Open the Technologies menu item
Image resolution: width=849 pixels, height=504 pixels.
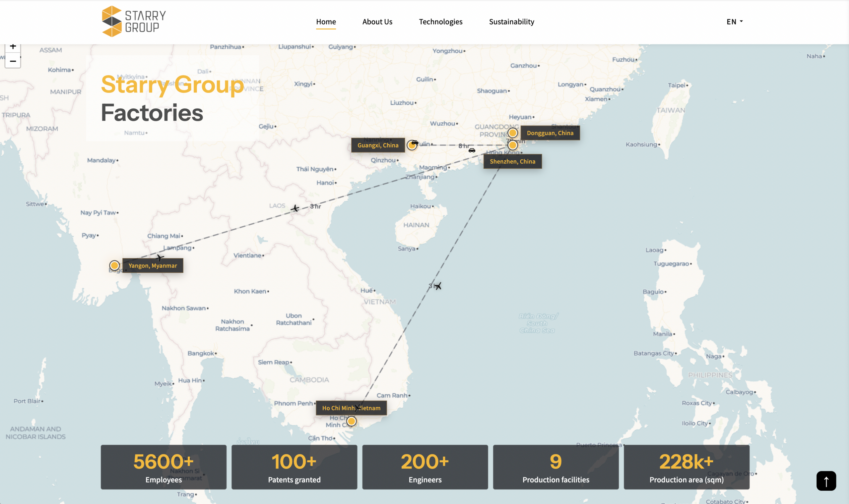tap(440, 22)
